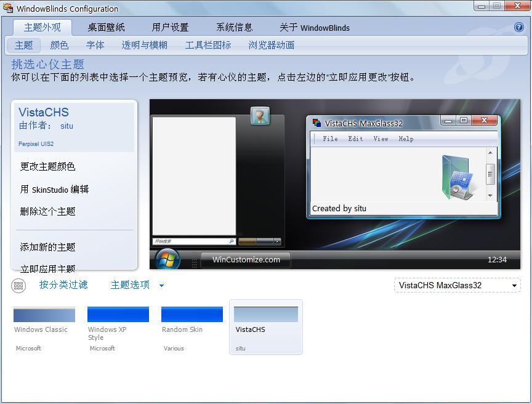The image size is (532, 404).
Task: Click the preview window minimize button
Action: tap(448, 121)
